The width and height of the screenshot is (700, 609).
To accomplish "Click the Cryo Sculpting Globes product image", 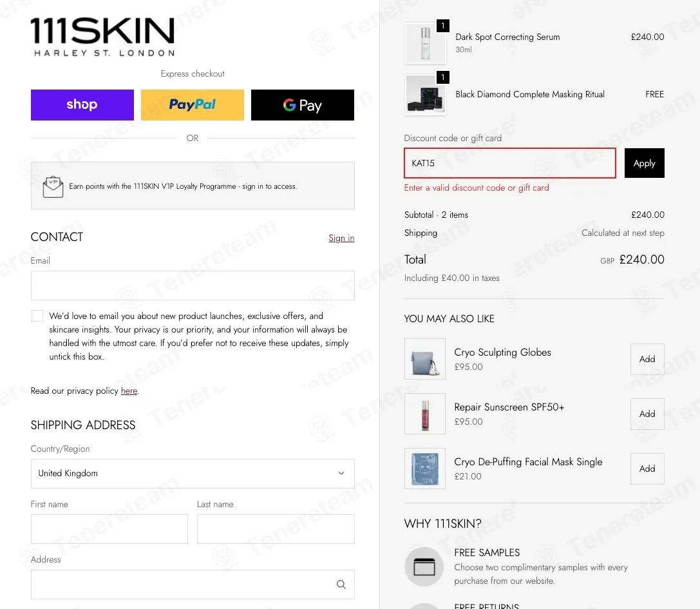I will 425,359.
